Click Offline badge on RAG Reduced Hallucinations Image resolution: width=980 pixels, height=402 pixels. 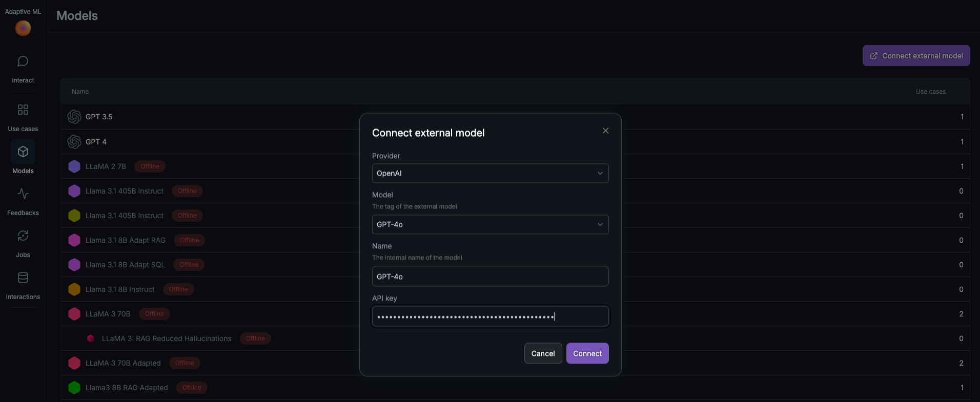click(255, 338)
